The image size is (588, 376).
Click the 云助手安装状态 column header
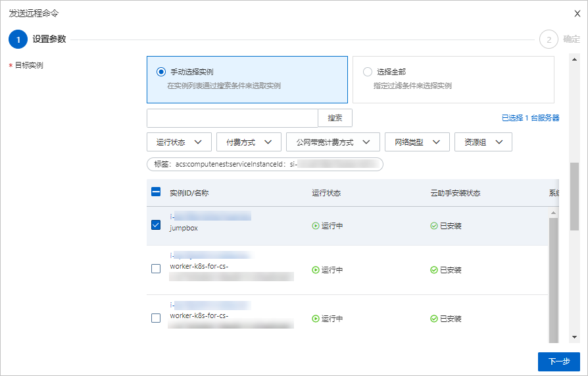[455, 193]
